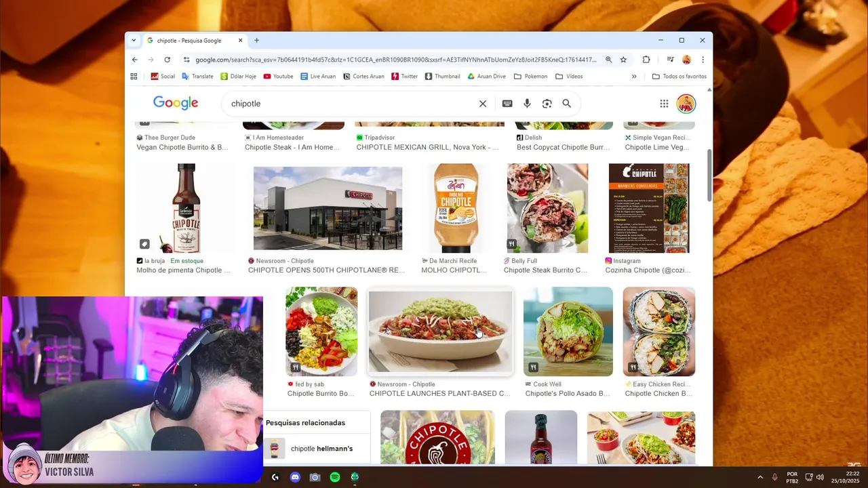Viewport: 868px width, 488px height.
Task: Open Vegan Chipotle Burrito result title
Action: 182,148
